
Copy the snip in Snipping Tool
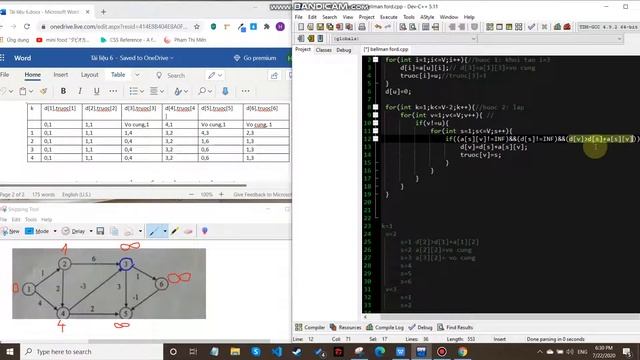pyautogui.click(x=114, y=231)
